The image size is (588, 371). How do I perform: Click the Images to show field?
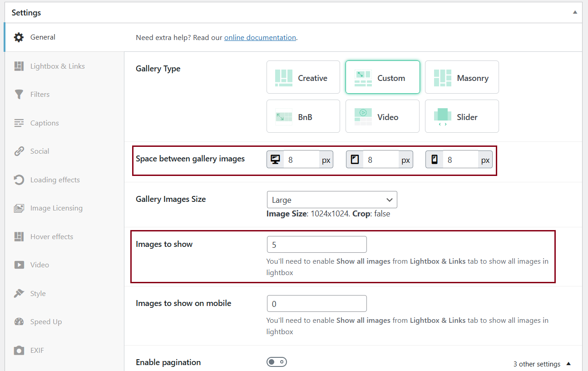point(316,245)
